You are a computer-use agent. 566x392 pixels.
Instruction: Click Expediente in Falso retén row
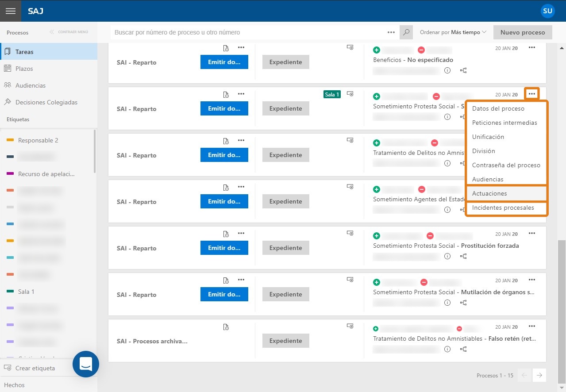point(285,341)
